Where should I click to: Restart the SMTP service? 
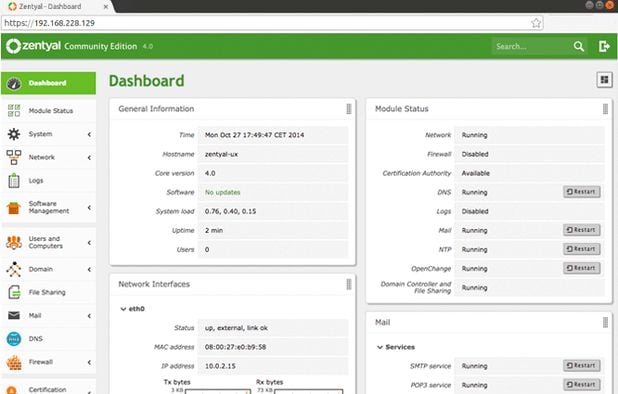pyautogui.click(x=582, y=366)
